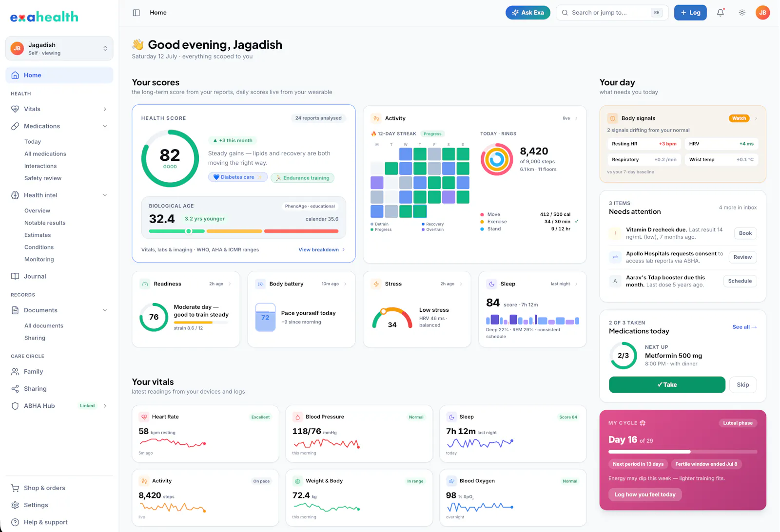The image size is (780, 532).
Task: Skip the Metformin dose
Action: point(743,385)
